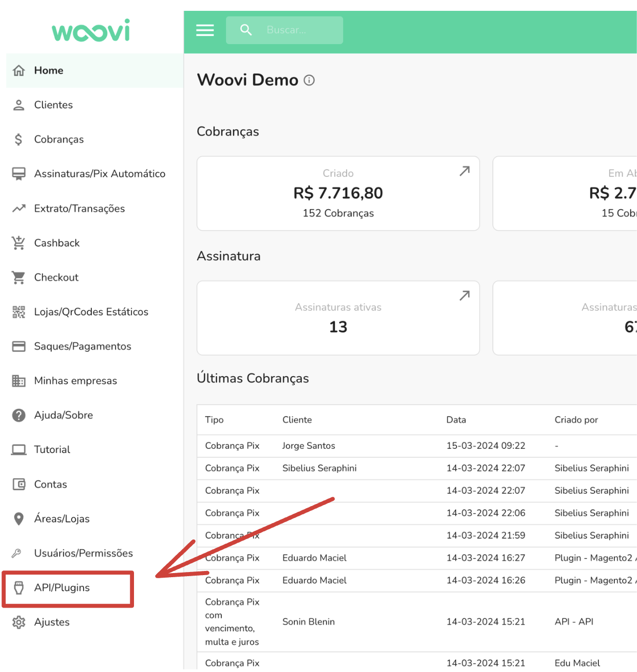Open Sonin Blenin charge row
The height and width of the screenshot is (672, 637).
[x=309, y=622]
